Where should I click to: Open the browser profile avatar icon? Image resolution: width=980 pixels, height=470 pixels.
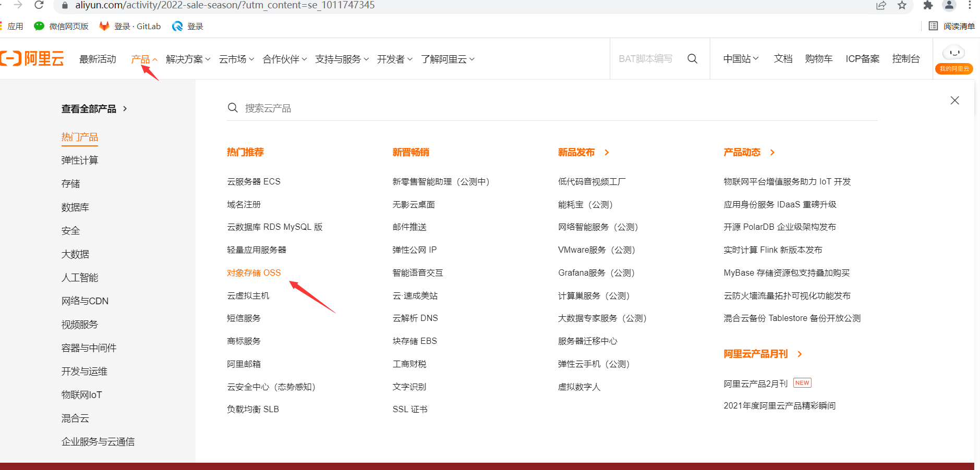point(949,5)
